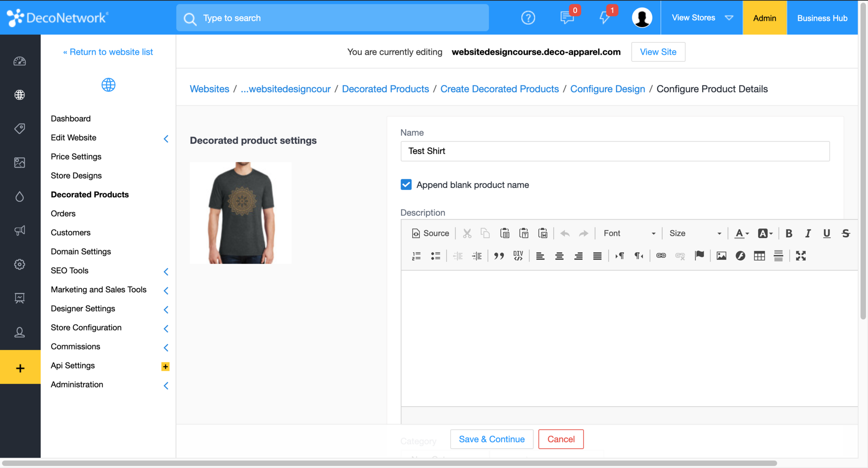Toggle bold formatting
Screen dimensions: 868x468
pyautogui.click(x=789, y=233)
